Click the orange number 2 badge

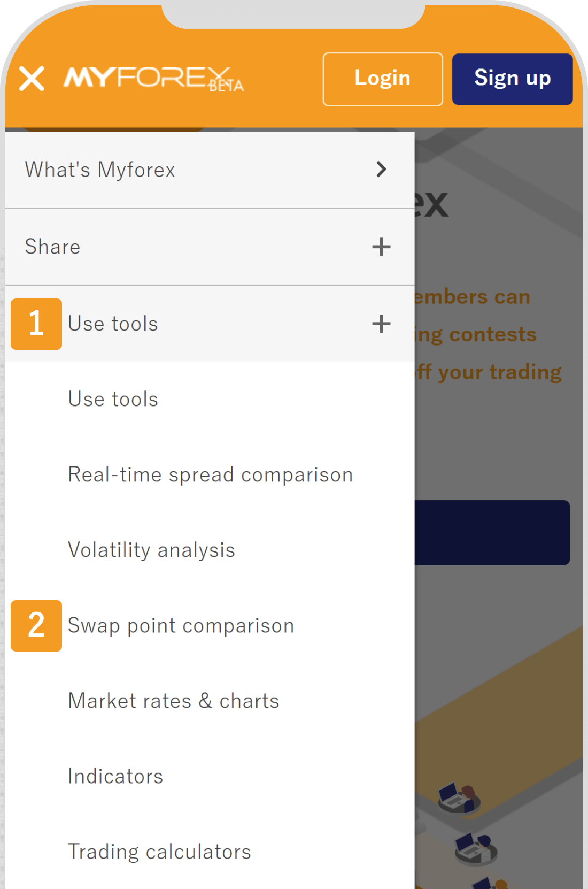tap(36, 625)
